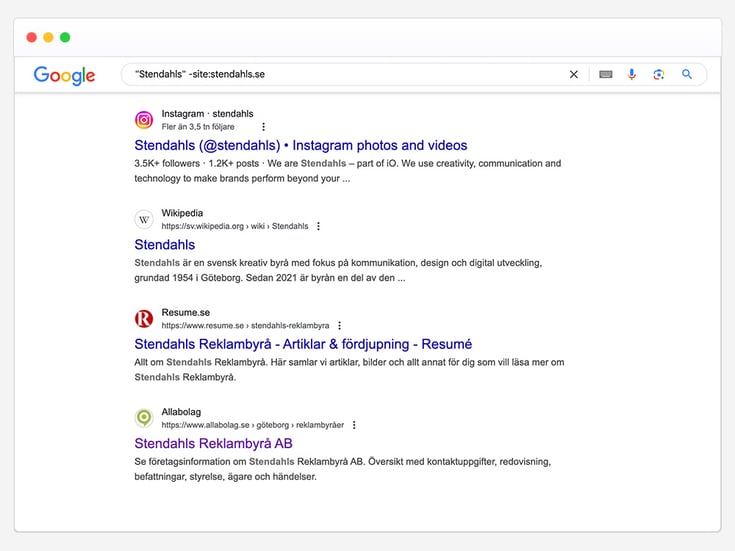Open Google Lens image search

(x=659, y=74)
